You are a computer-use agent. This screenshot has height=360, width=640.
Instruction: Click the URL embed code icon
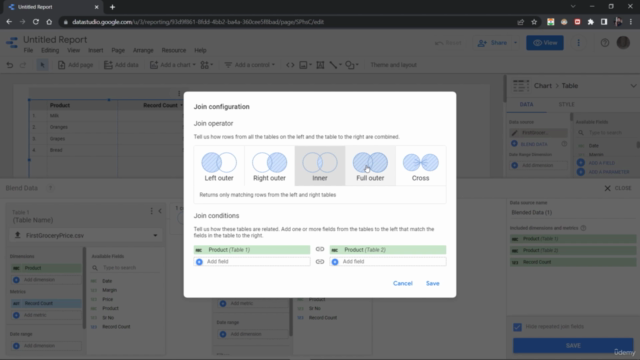click(290, 65)
